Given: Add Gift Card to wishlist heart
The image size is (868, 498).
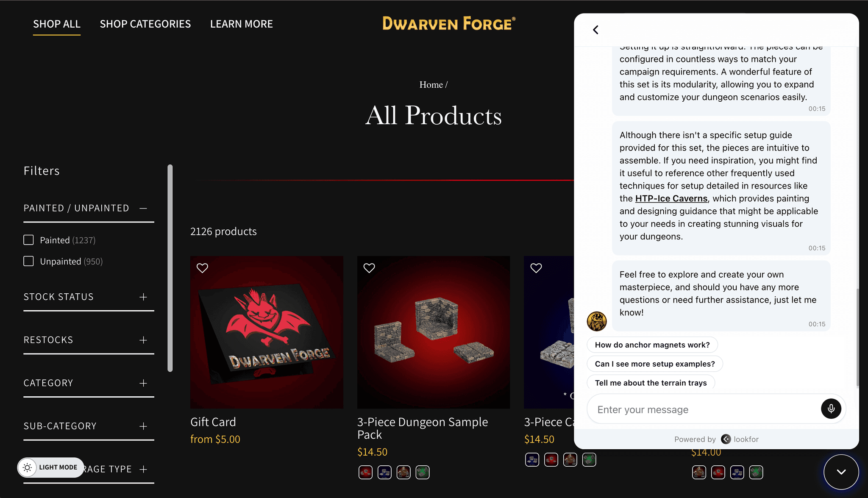Looking at the screenshot, I should pyautogui.click(x=202, y=268).
